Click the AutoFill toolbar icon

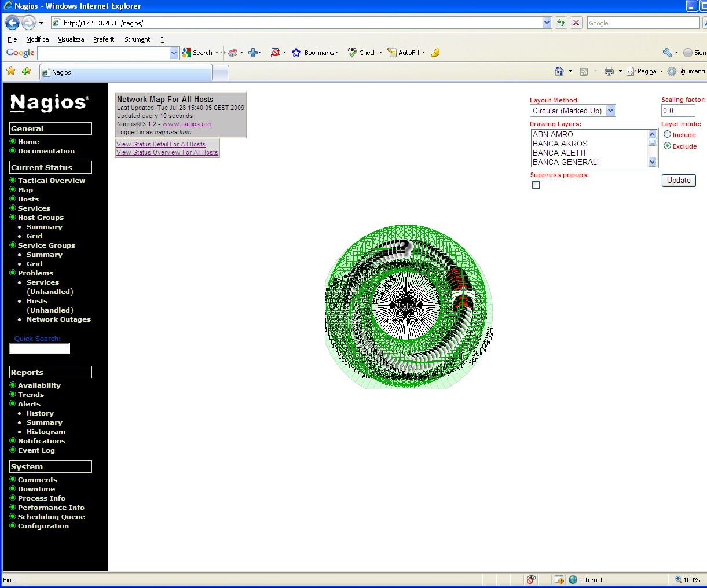point(392,53)
